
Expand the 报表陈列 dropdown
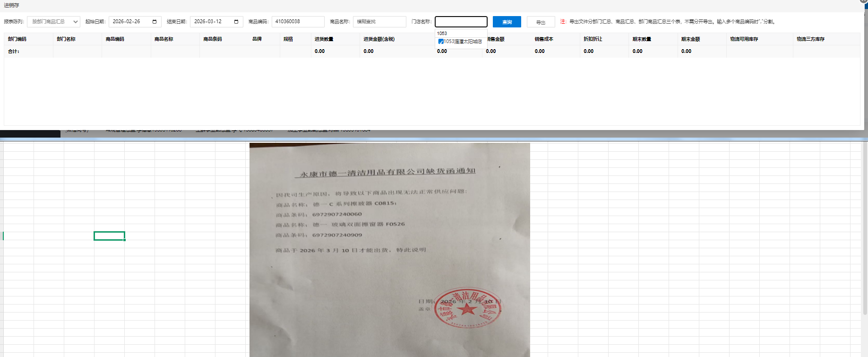click(x=53, y=22)
